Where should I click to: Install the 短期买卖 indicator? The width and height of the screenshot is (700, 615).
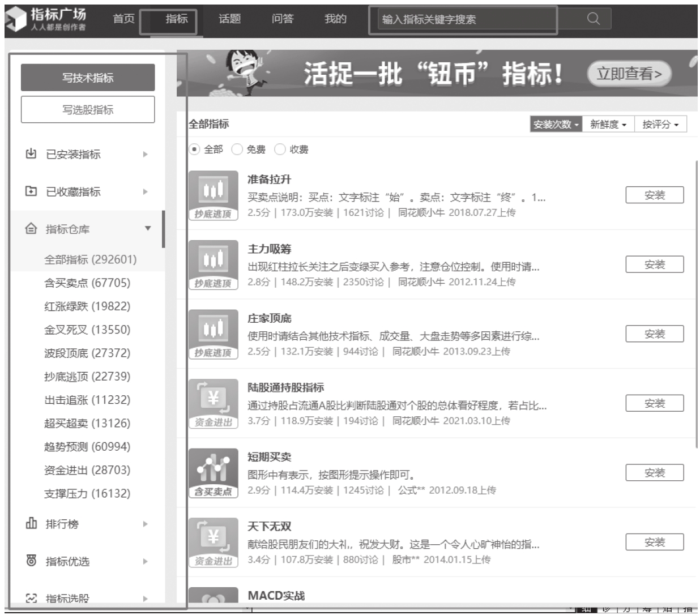click(x=655, y=473)
